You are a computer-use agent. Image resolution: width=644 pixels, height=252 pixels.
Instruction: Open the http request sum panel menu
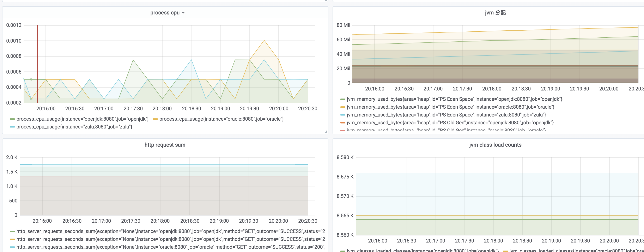click(165, 145)
